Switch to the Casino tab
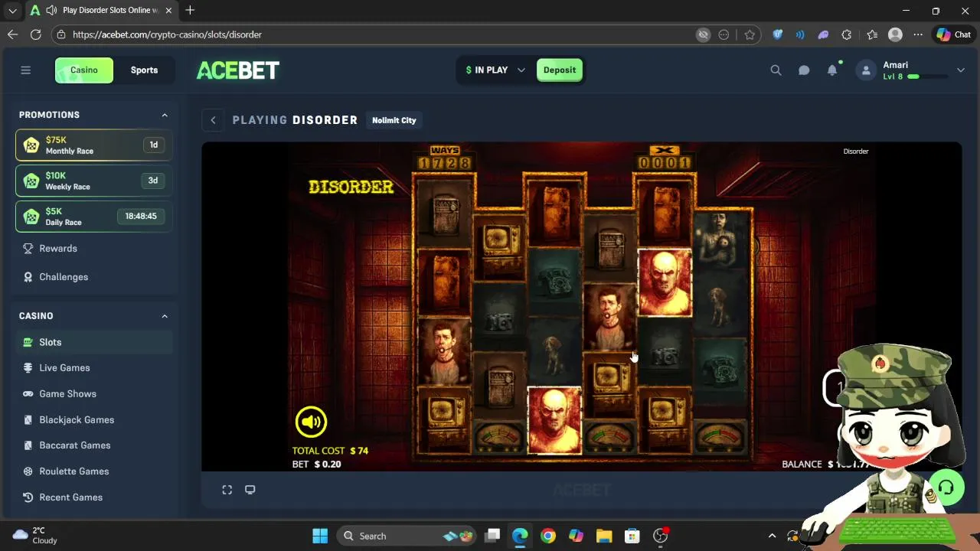This screenshot has width=980, height=551. pos(84,70)
